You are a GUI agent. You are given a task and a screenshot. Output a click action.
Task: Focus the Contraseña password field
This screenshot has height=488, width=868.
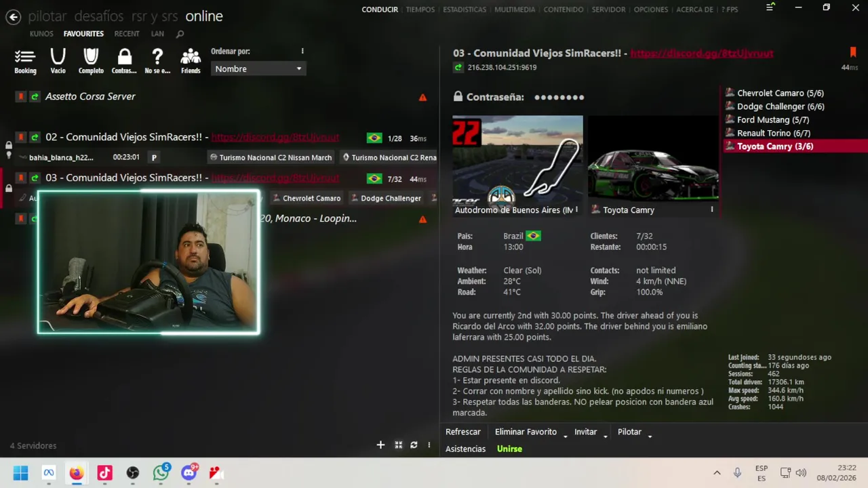(x=559, y=97)
